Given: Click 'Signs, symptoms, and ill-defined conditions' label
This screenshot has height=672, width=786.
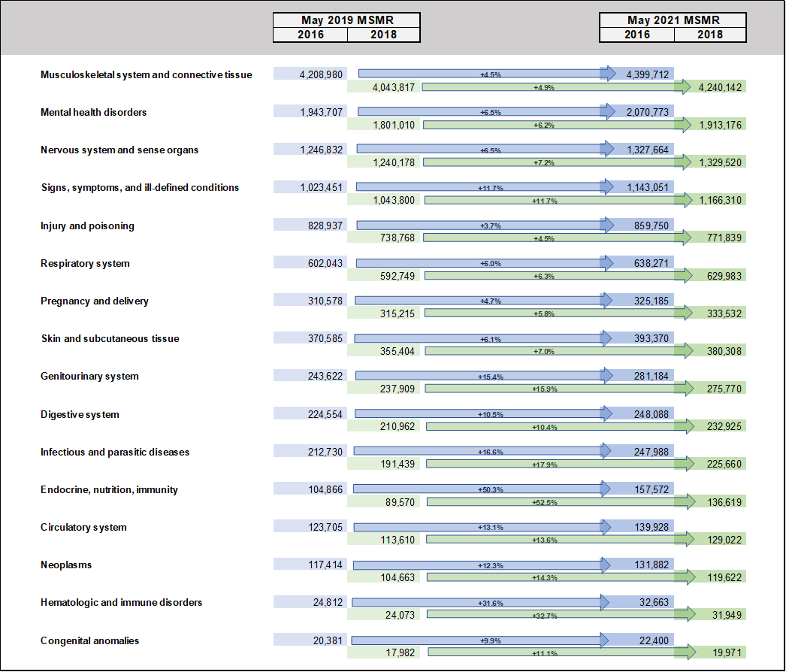Looking at the screenshot, I should click(x=141, y=188).
